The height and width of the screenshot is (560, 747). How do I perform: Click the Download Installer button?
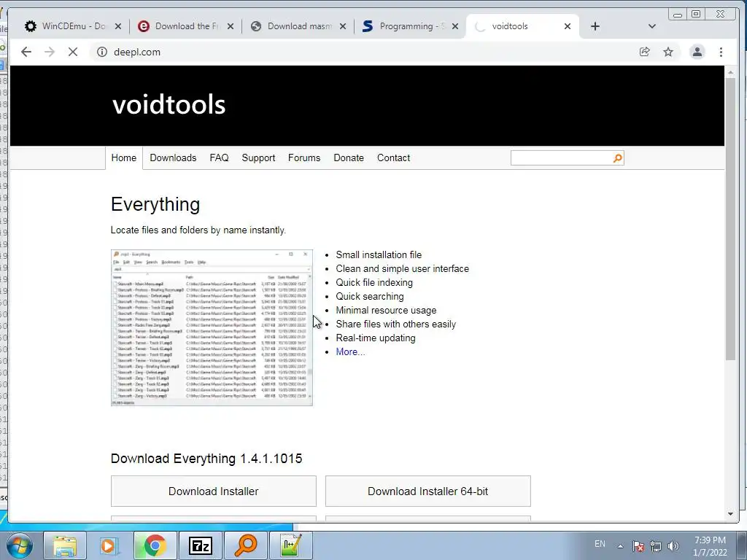coord(214,491)
